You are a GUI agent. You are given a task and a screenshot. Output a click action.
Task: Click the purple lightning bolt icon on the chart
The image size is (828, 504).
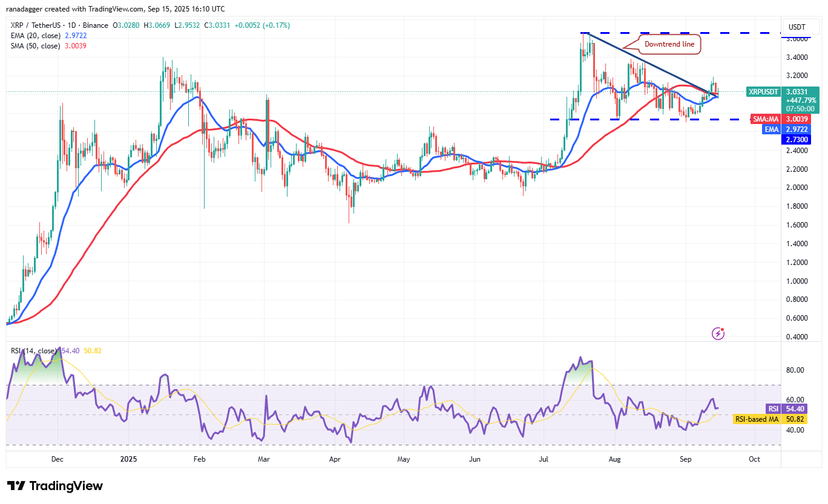click(718, 333)
